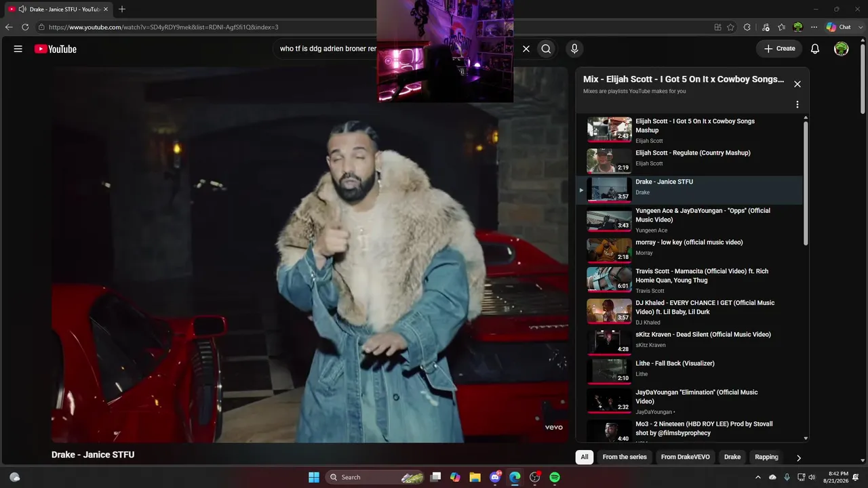This screenshot has width=868, height=488.
Task: Open browser extensions puzzle icon
Action: point(747,27)
